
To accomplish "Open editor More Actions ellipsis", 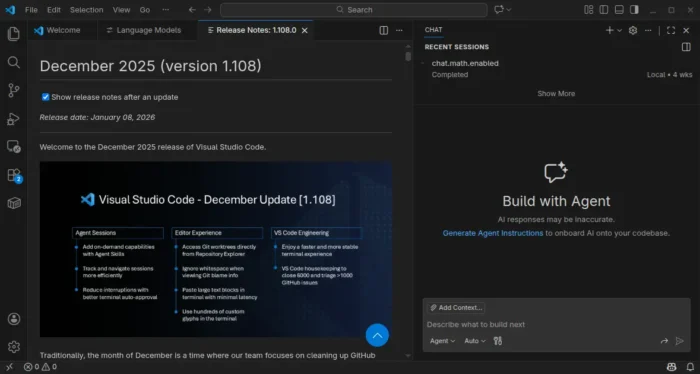I will 399,30.
